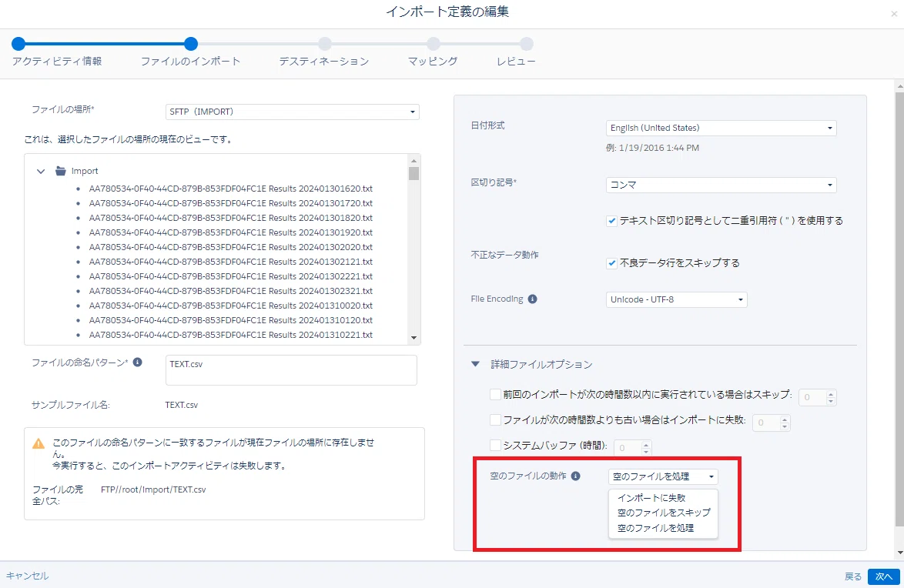Toggle the double-quote text qualifier checkbox
Viewport: 904px width, 588px height.
pos(611,221)
